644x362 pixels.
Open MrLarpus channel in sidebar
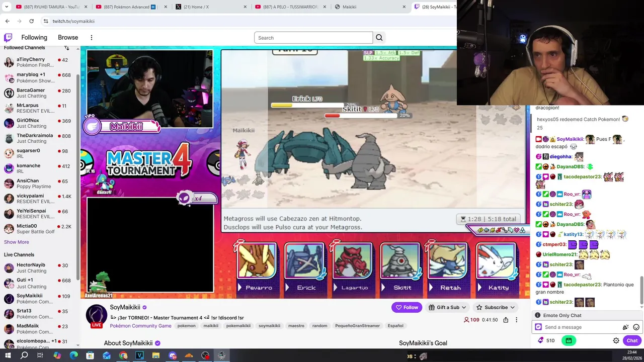coord(38,108)
